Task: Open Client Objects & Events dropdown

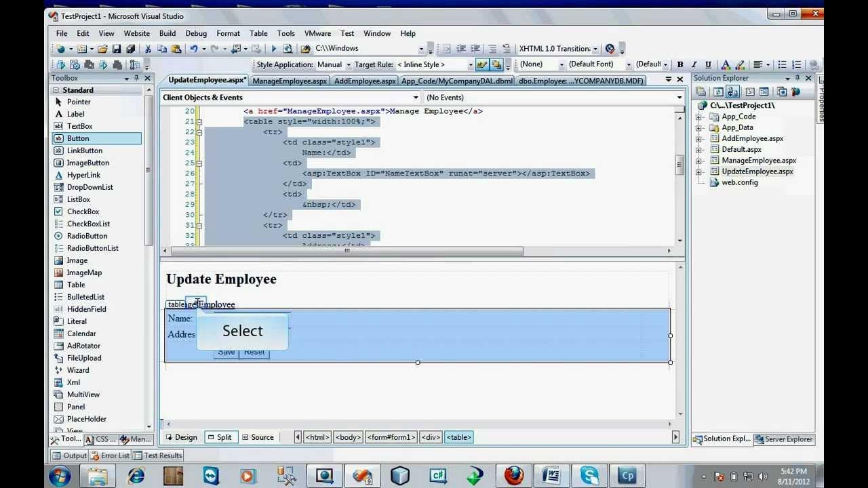Action: tap(416, 98)
